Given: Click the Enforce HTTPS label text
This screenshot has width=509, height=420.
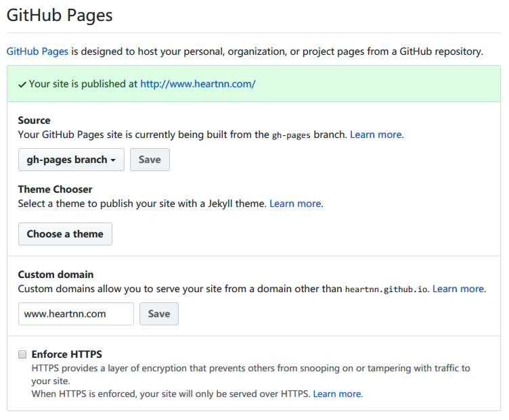Looking at the screenshot, I should pyautogui.click(x=67, y=354).
